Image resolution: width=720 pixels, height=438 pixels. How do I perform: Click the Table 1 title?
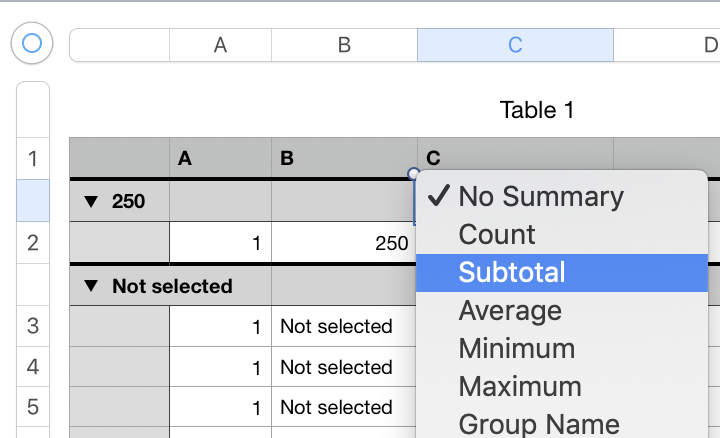(537, 110)
